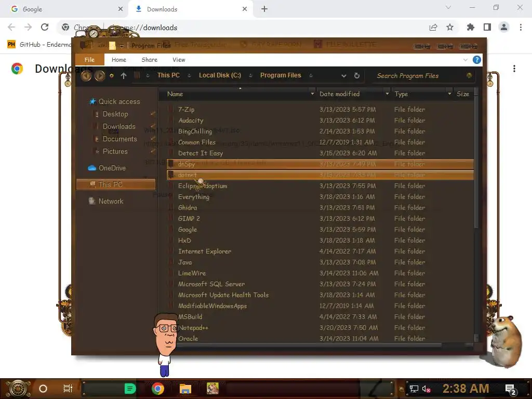Image resolution: width=532 pixels, height=399 pixels.
Task: Click Chrome reload page button
Action: [45, 27]
